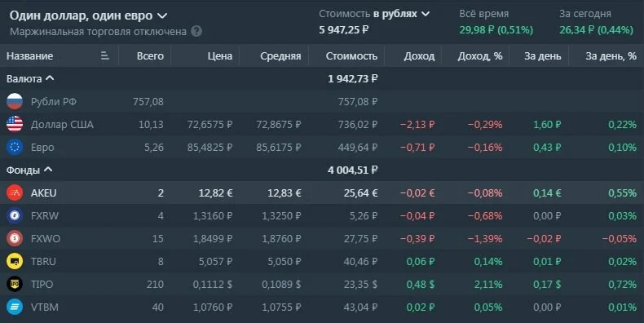The width and height of the screenshot is (644, 323).
Task: Click the all-time gain 29,98 ₽ (0,51%)
Action: [496, 29]
